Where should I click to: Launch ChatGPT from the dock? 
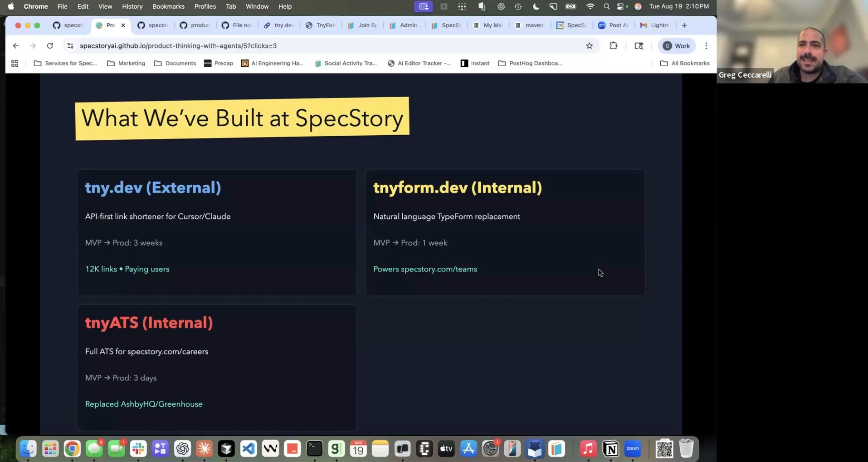pyautogui.click(x=182, y=449)
